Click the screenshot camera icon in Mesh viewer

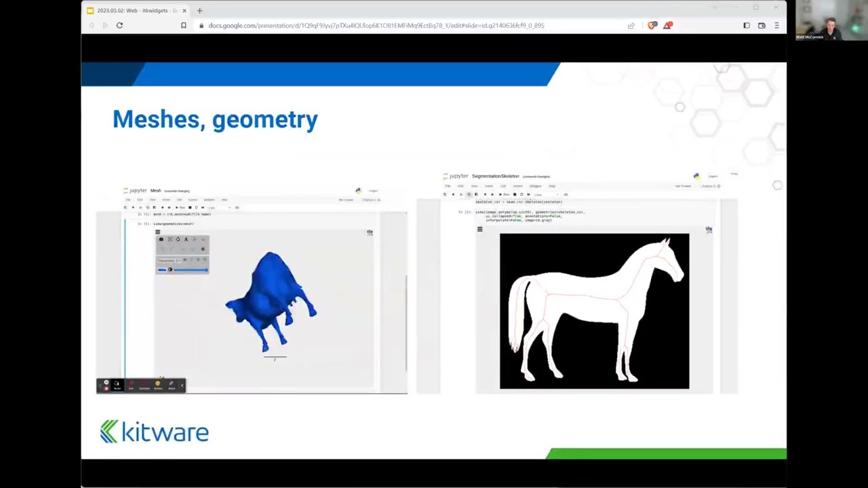click(161, 239)
